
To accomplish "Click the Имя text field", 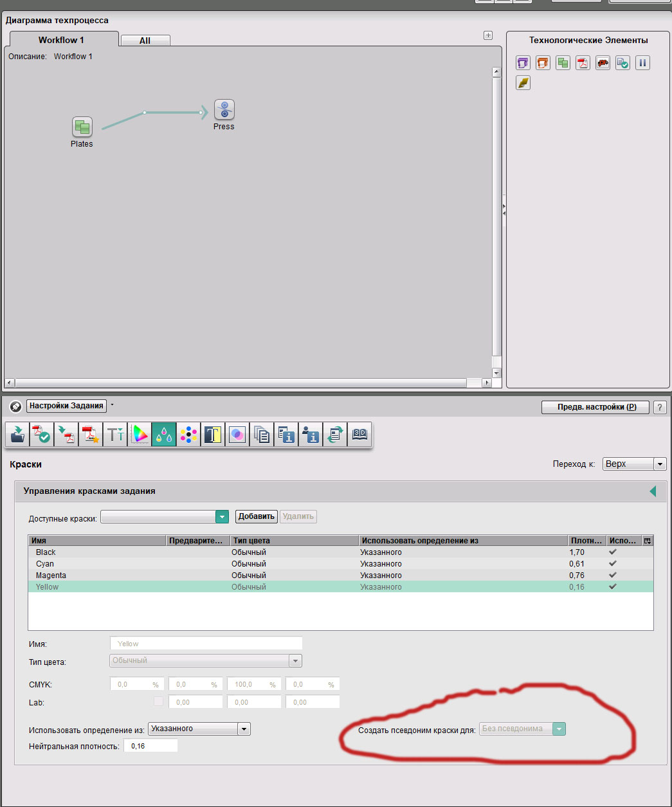I will tap(206, 644).
